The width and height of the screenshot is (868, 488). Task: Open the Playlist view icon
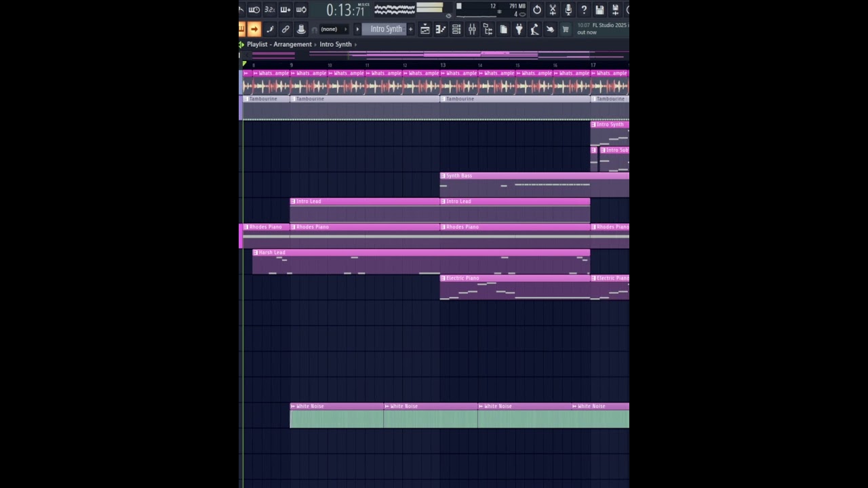click(425, 29)
